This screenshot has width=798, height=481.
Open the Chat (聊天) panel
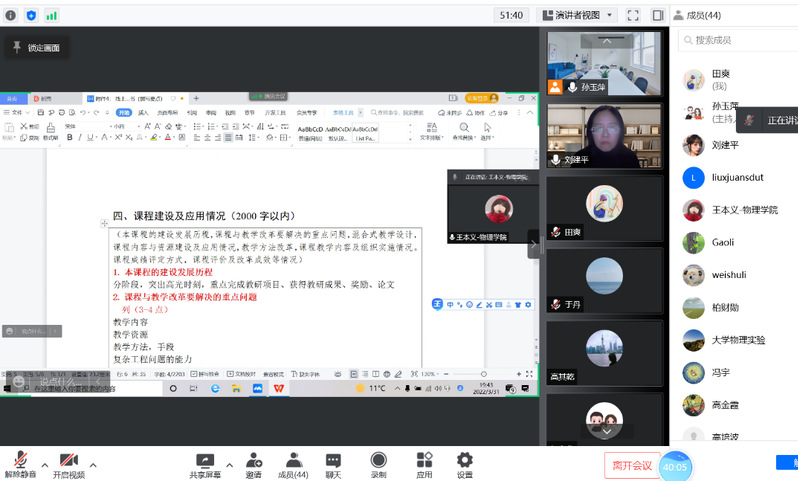[333, 465]
